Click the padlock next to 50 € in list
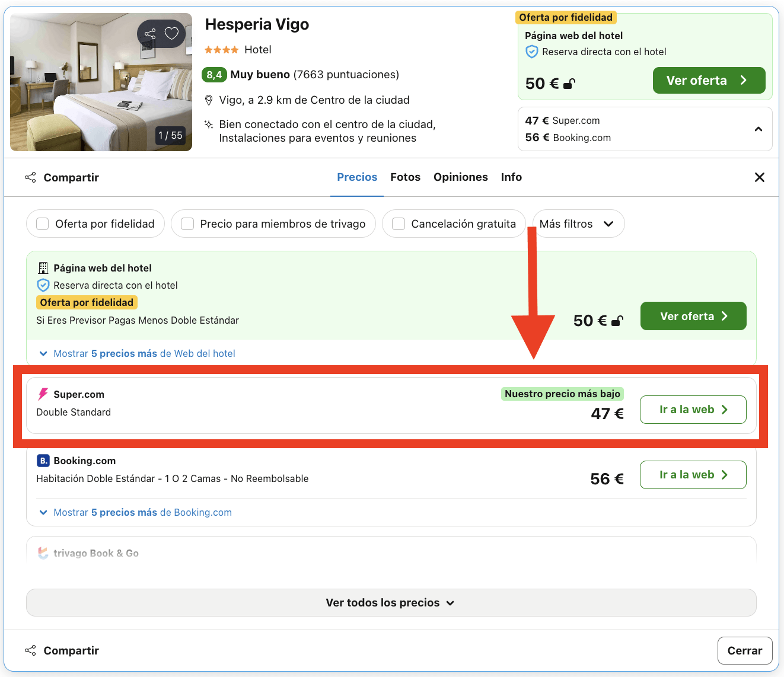This screenshot has width=784, height=677. click(617, 321)
